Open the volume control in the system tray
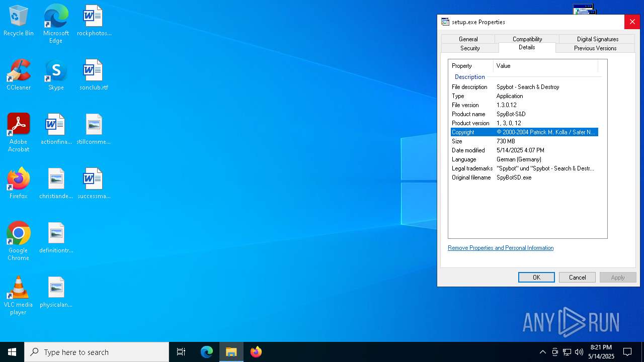This screenshot has height=362, width=644. coord(579,352)
